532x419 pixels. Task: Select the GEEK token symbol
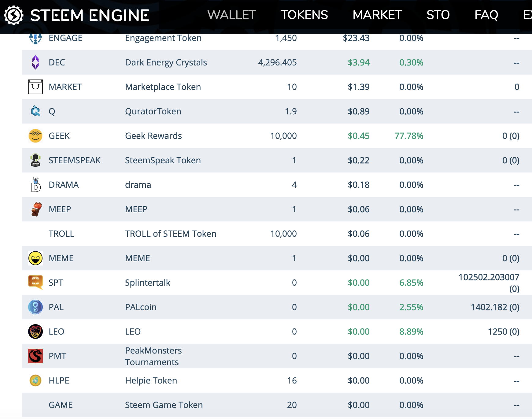59,136
